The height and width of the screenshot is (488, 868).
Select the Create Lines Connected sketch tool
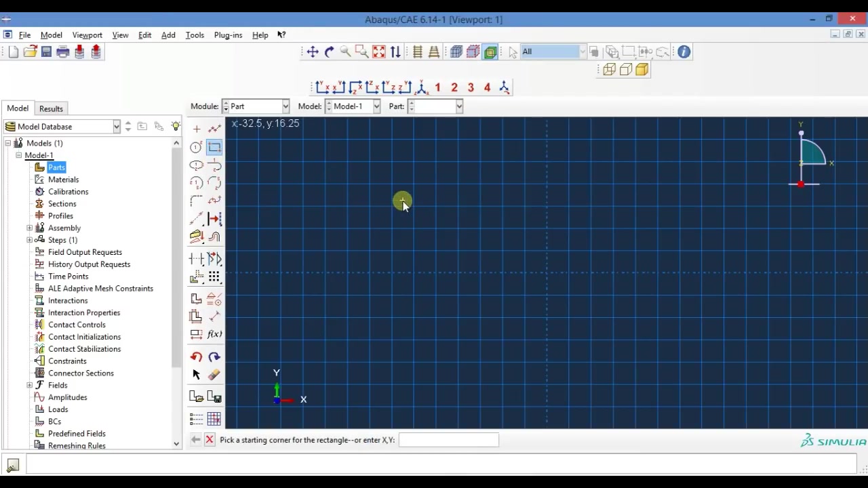215,129
